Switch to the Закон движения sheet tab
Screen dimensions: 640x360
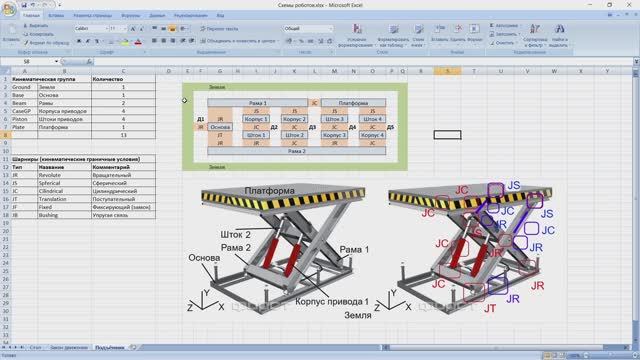point(69,347)
